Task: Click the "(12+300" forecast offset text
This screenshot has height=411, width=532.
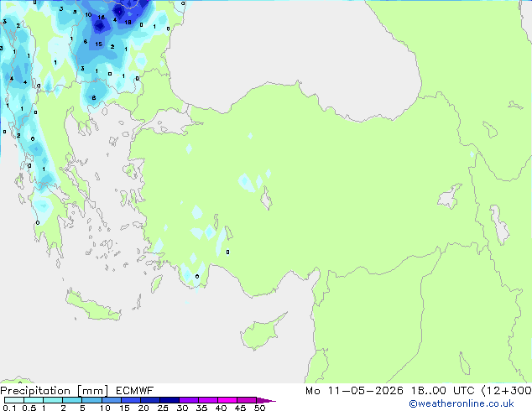Action: coord(507,391)
